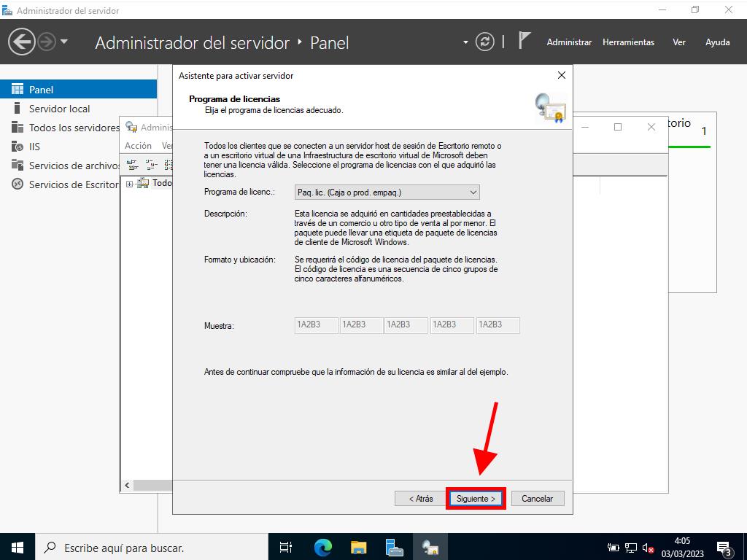Expand the Todos tree node
Viewport: 747px width, 560px height.
pyautogui.click(x=130, y=184)
